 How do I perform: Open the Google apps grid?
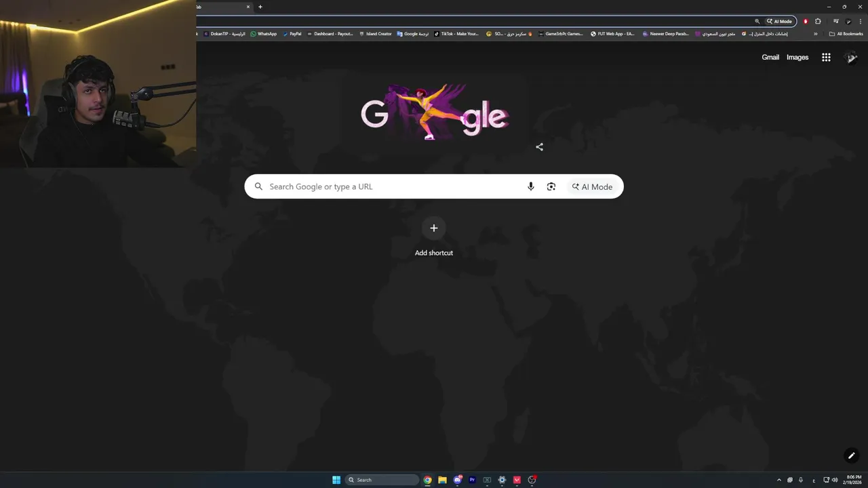pyautogui.click(x=826, y=57)
